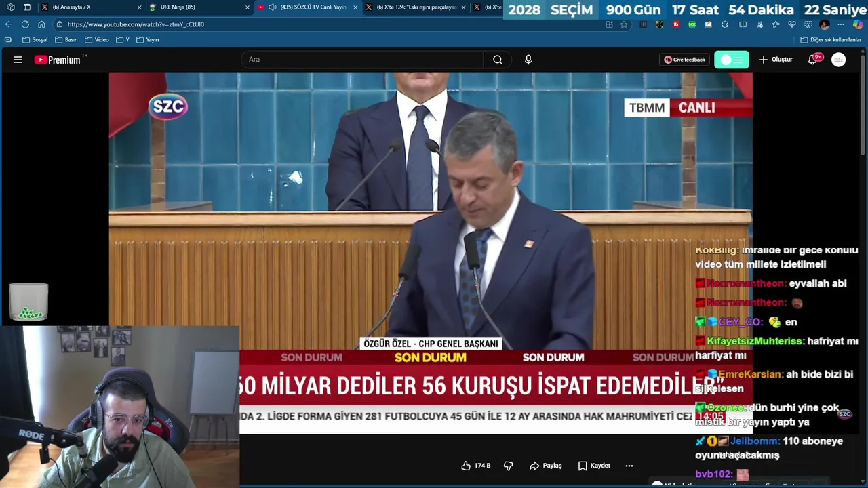Open the Yayın bookmarks folder
This screenshot has width=868, height=488.
point(148,40)
